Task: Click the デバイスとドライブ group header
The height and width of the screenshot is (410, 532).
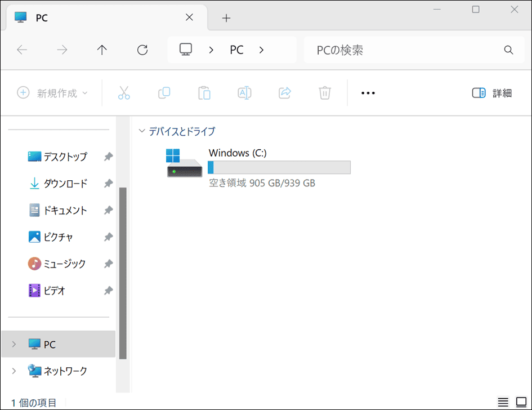Action: point(182,131)
